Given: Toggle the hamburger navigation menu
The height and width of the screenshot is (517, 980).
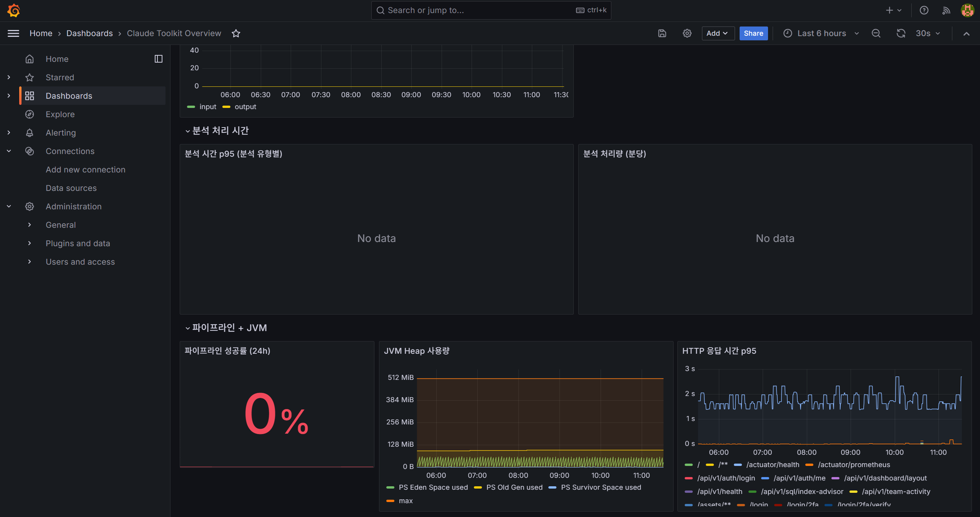Looking at the screenshot, I should [13, 33].
